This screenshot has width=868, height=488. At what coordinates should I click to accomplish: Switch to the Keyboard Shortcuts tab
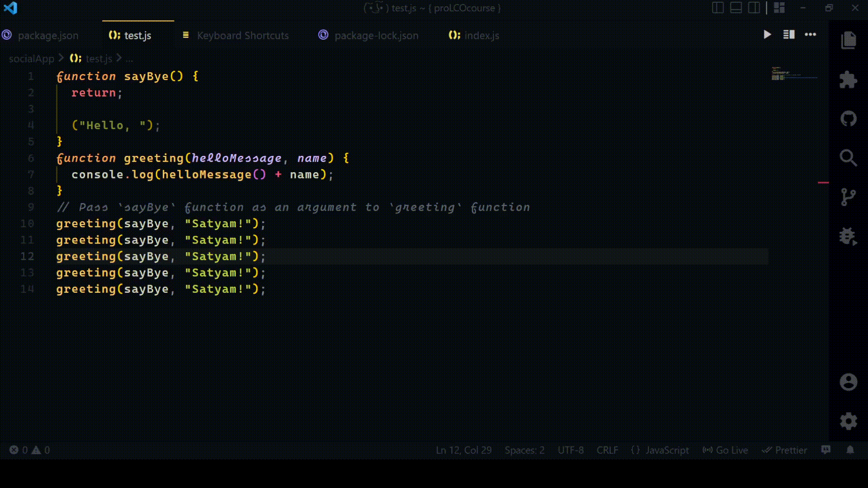[x=242, y=36]
